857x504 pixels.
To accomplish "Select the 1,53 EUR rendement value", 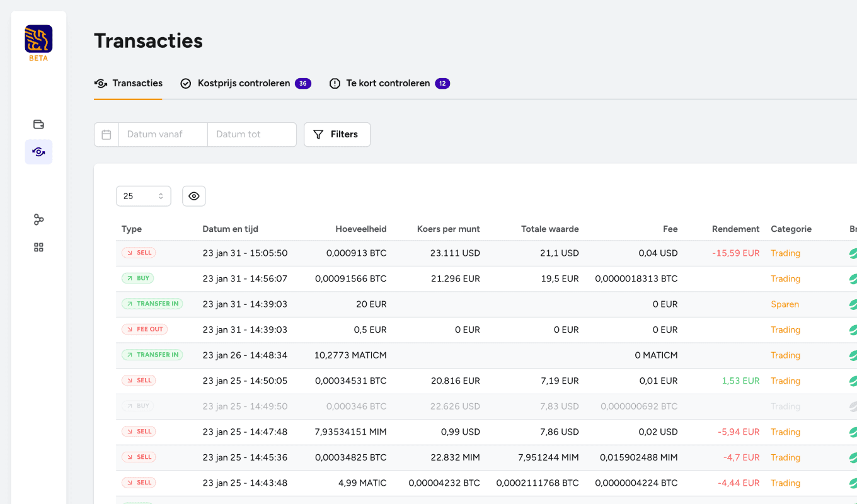I will coord(741,381).
